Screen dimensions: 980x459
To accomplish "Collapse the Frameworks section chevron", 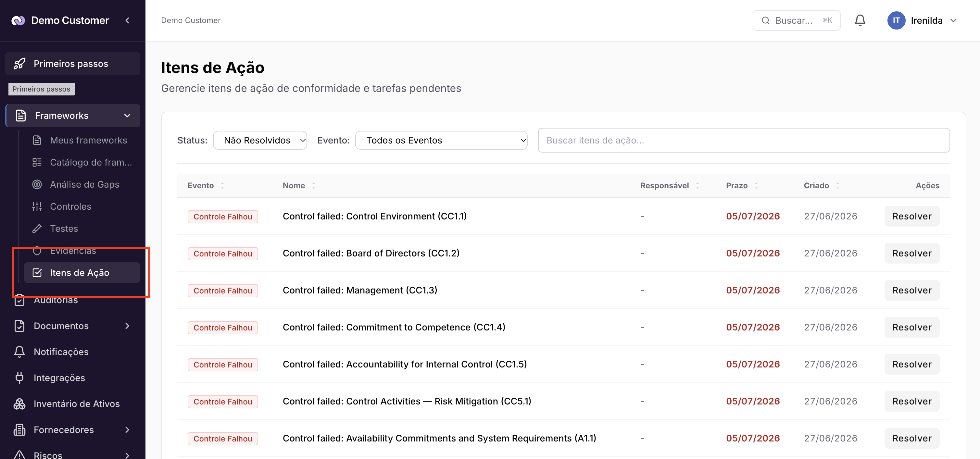I will tap(127, 116).
